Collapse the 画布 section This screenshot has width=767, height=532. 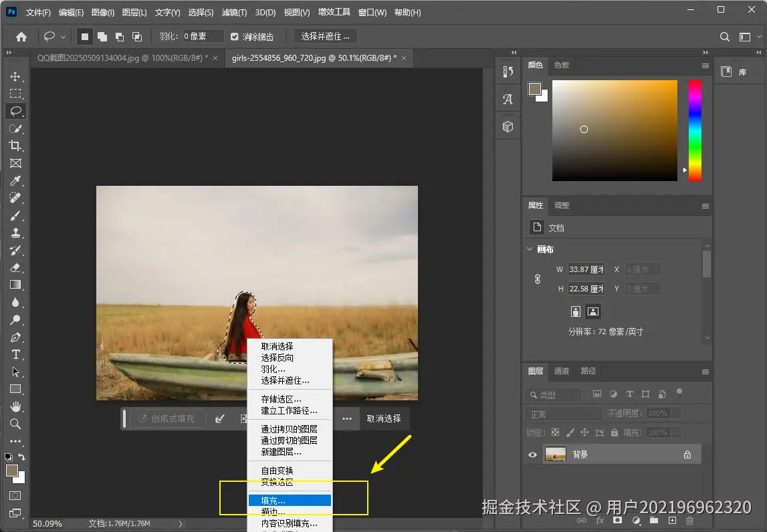click(530, 249)
